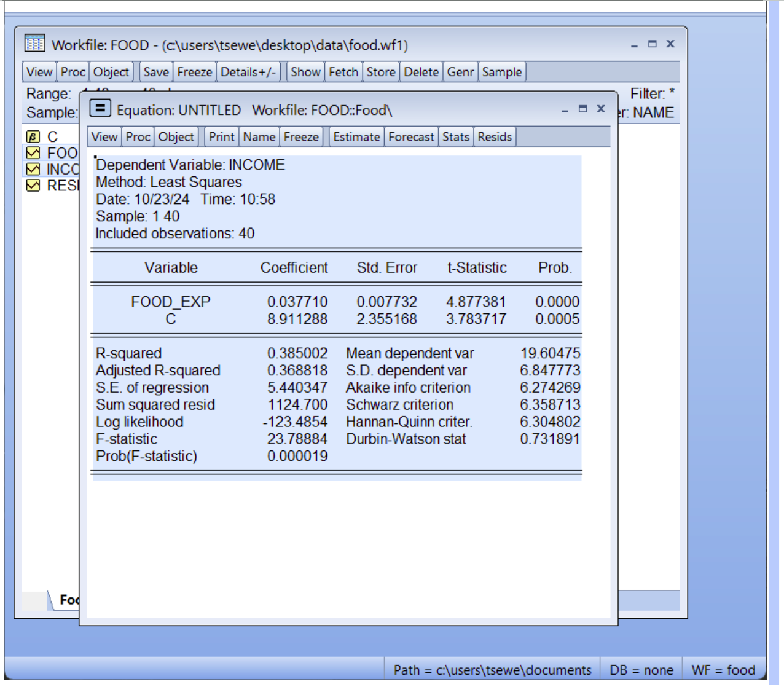
Task: Click the Estimate button
Action: pyautogui.click(x=356, y=137)
